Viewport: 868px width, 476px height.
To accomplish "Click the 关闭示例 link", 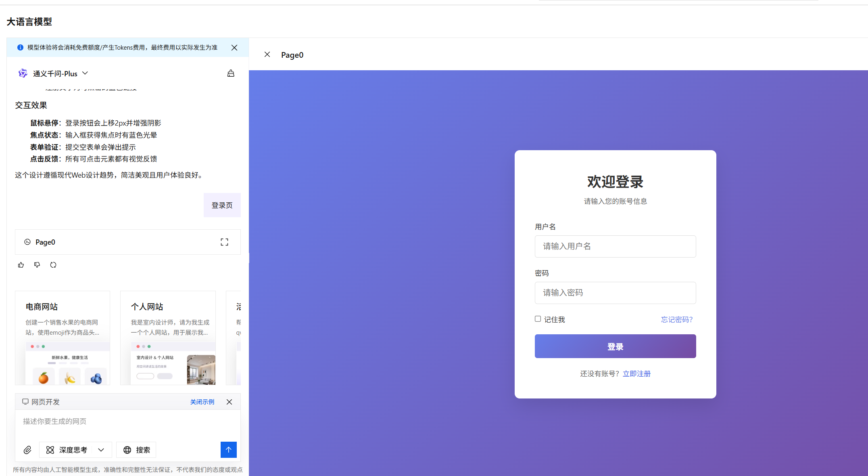I will point(202,402).
